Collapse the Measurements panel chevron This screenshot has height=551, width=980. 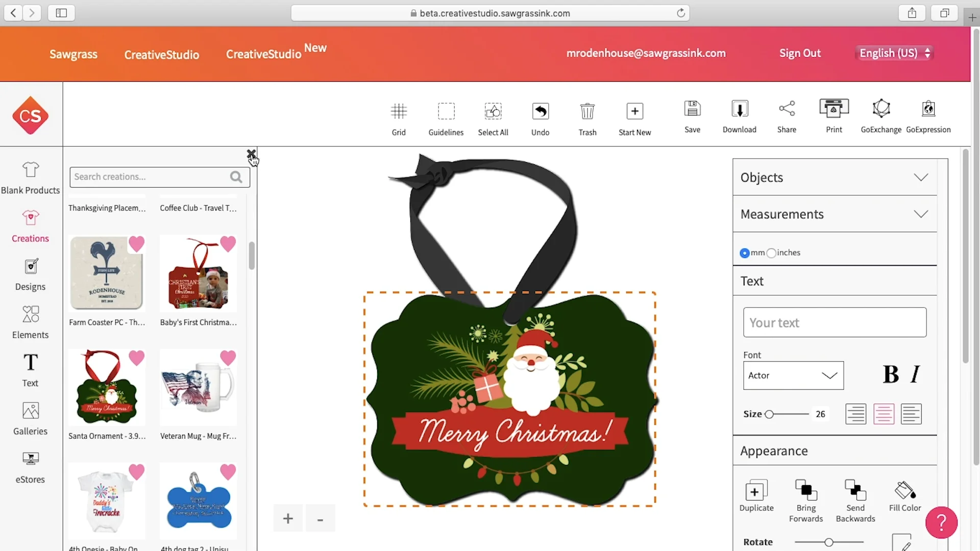[920, 214]
